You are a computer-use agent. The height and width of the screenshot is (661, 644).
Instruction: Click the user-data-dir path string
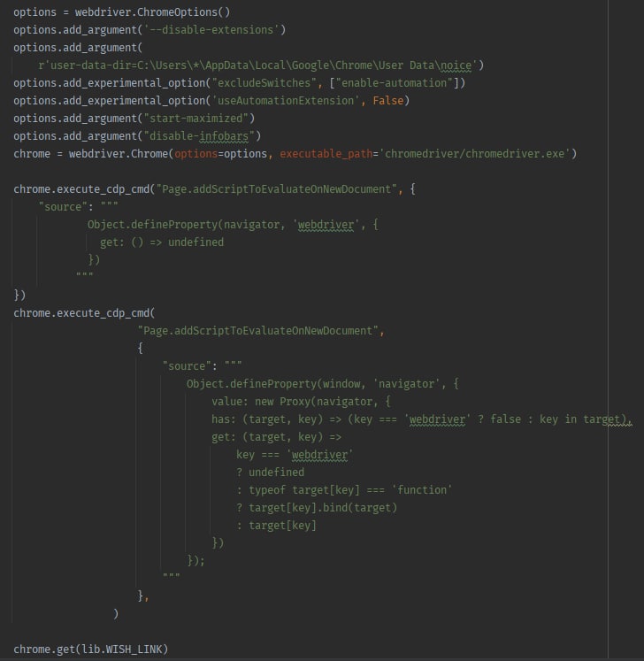pyautogui.click(x=257, y=65)
